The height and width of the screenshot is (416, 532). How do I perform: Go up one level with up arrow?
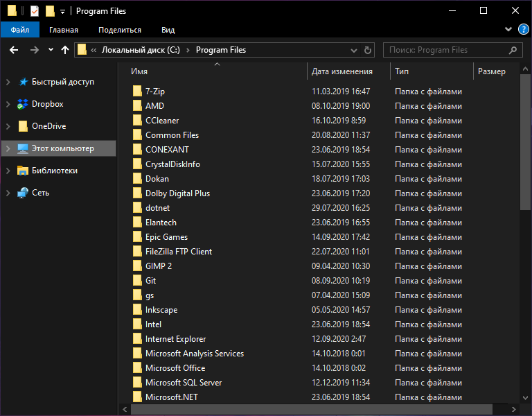click(x=65, y=50)
